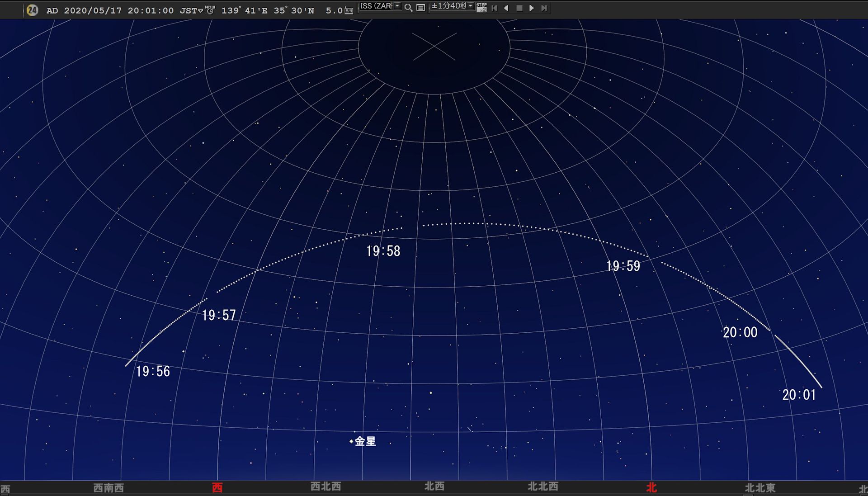Click the 24-hour clock icon
The width and height of the screenshot is (868, 496).
pyautogui.click(x=32, y=10)
